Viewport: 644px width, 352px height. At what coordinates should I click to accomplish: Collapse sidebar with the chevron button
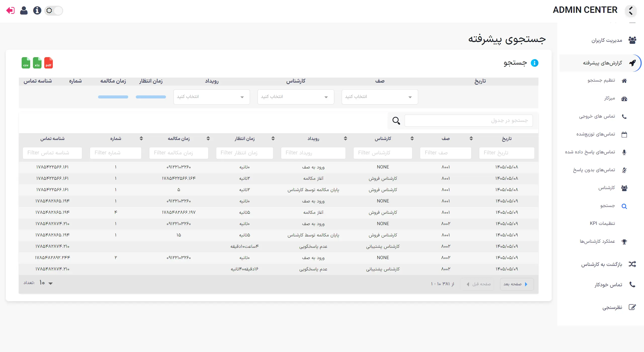[x=630, y=11]
